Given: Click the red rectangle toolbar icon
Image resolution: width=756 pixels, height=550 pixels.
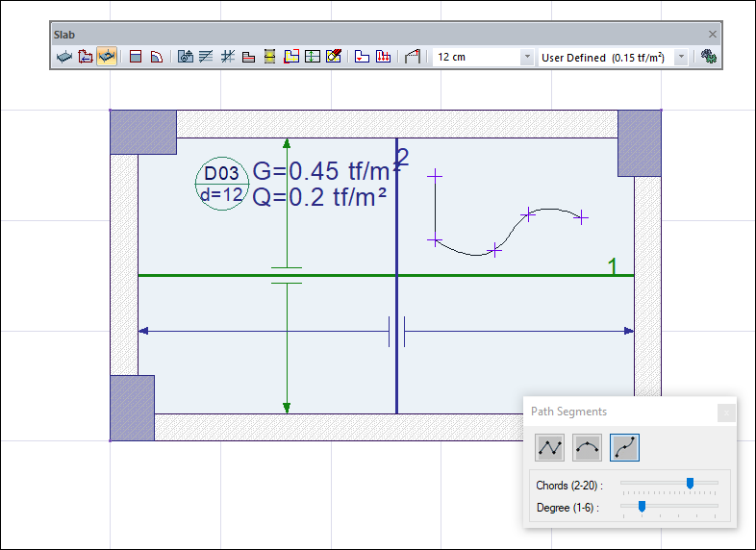Looking at the screenshot, I should pos(136,58).
